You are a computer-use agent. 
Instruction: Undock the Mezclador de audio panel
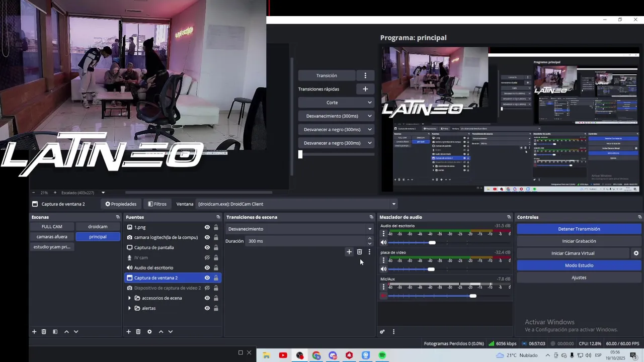coord(509,217)
